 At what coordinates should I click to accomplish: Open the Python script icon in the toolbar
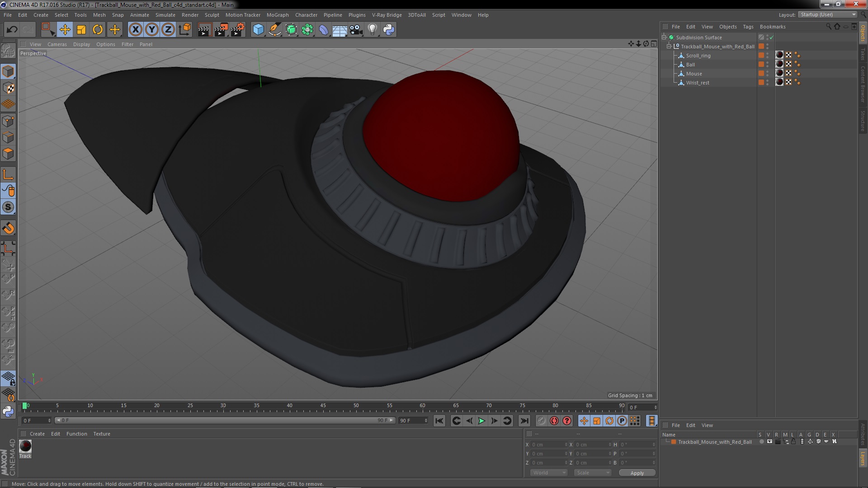(389, 30)
